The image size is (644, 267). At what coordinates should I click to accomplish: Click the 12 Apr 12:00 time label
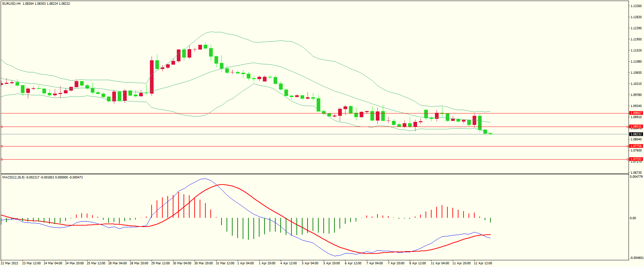click(483, 263)
